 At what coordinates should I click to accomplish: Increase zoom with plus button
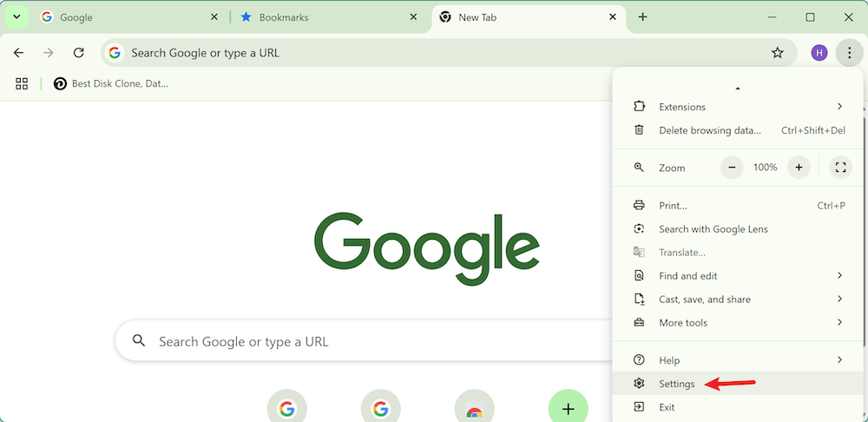pyautogui.click(x=799, y=168)
